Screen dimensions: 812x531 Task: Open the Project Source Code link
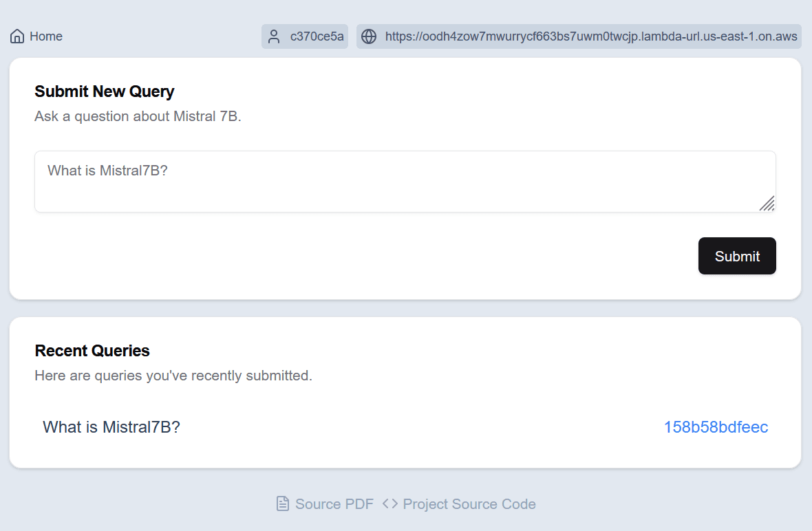469,504
